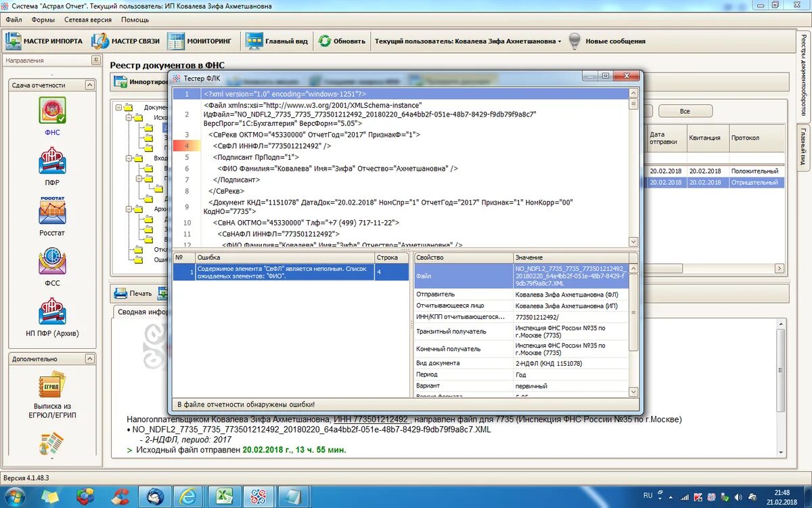812x508 pixels.
Task: Click Ошибка column header in tester
Action: (284, 257)
